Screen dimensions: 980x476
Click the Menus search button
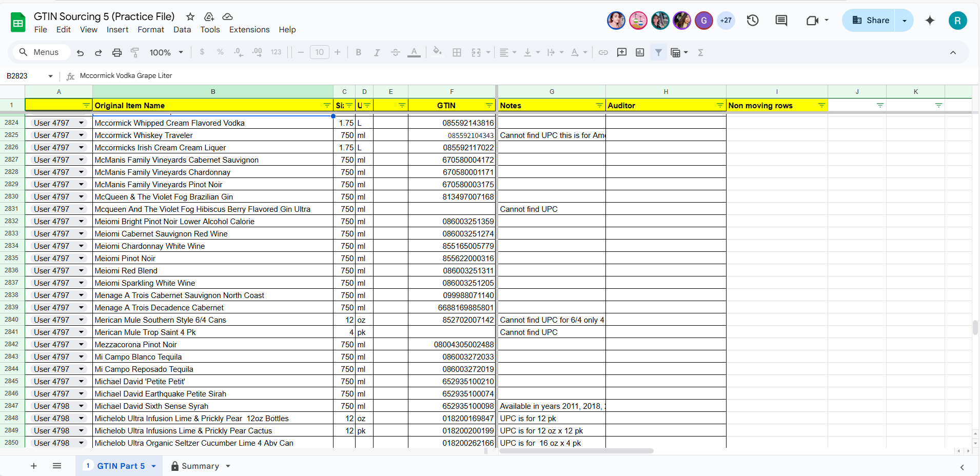pos(39,52)
